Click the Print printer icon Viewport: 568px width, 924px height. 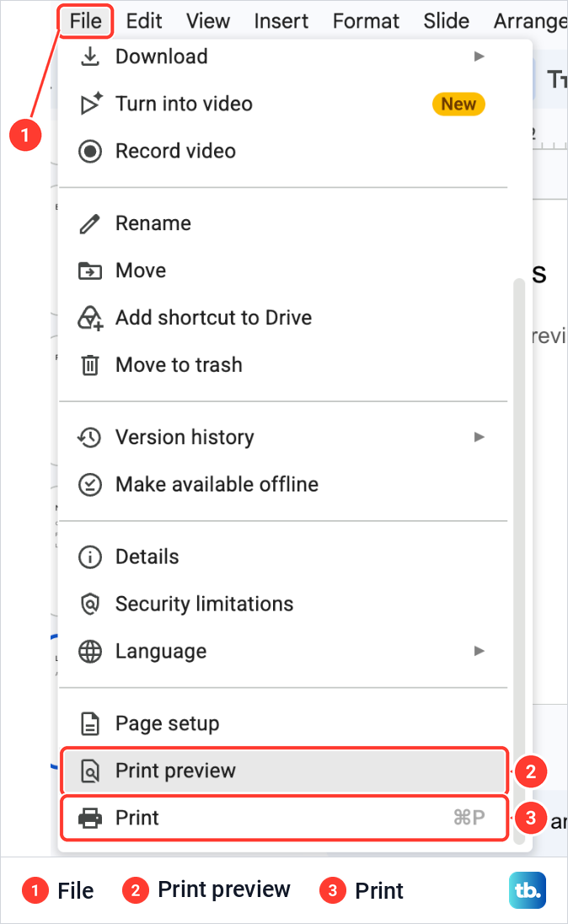coord(90,818)
